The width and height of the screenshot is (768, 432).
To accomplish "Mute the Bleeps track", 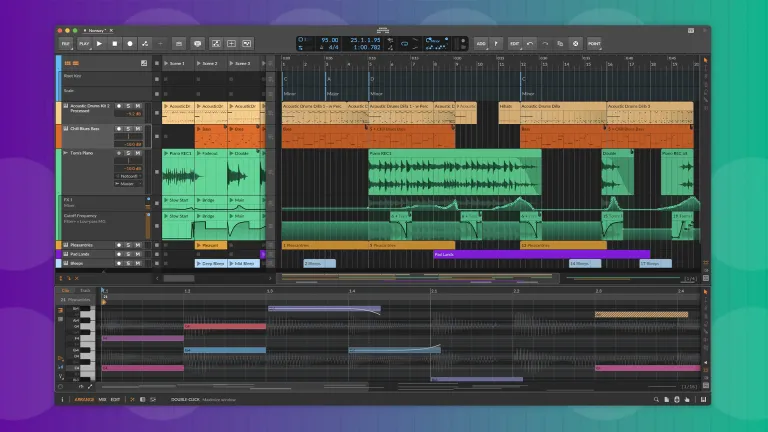I will tap(138, 264).
